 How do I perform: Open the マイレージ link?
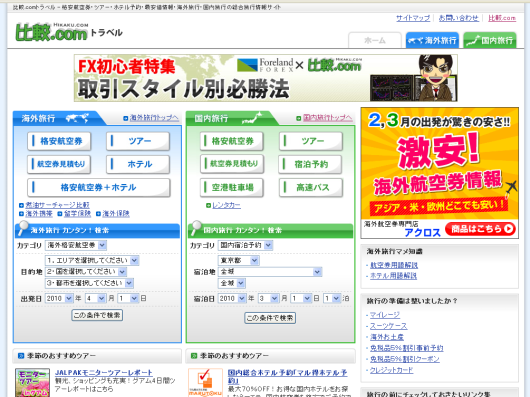click(385, 315)
